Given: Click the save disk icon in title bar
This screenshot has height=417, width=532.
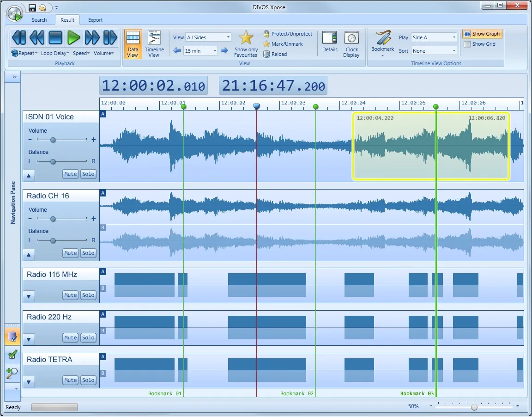Looking at the screenshot, I should (32, 7).
